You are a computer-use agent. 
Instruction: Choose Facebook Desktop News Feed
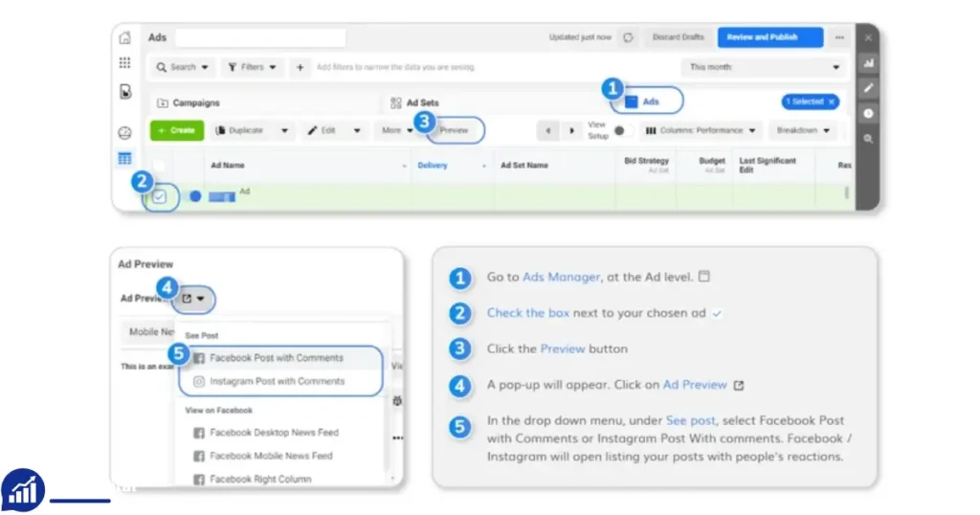tap(274, 433)
